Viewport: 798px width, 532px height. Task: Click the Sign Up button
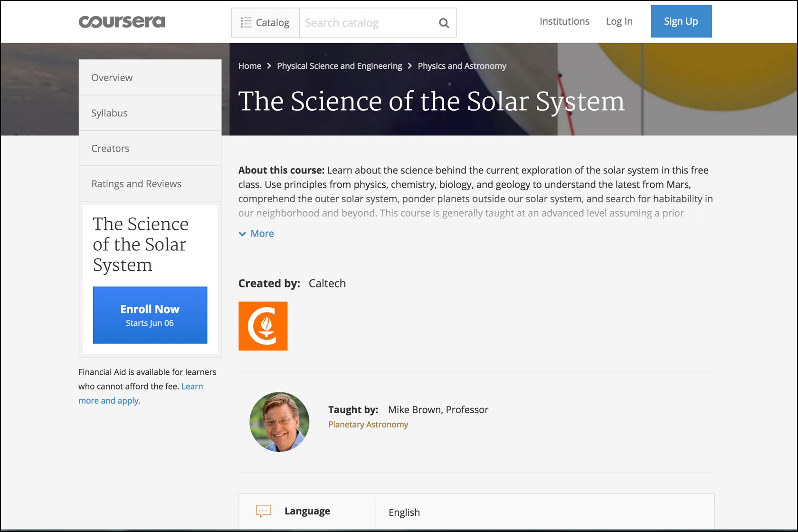pyautogui.click(x=681, y=21)
